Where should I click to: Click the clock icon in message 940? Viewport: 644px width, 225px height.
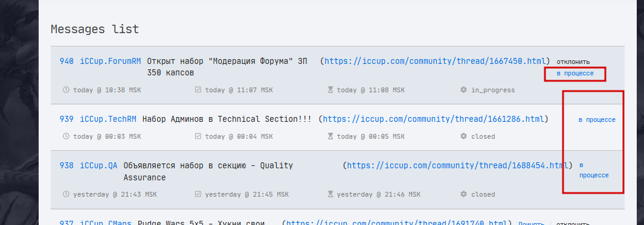click(66, 90)
